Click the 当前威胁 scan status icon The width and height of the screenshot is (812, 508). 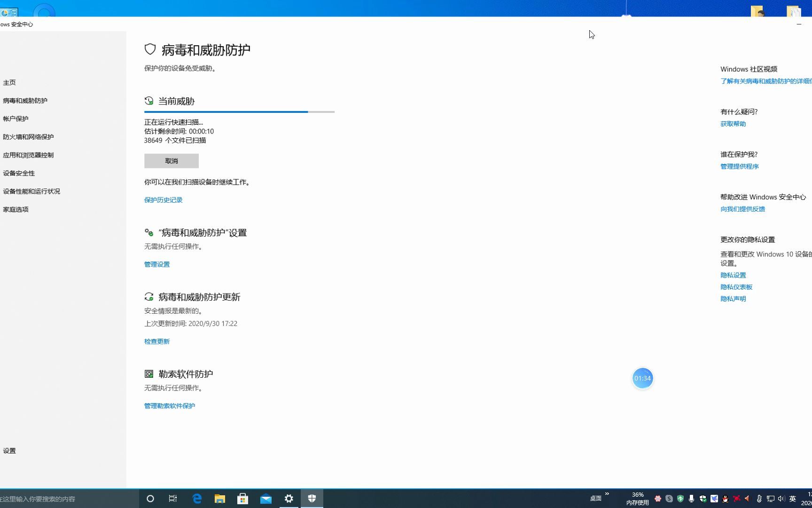tap(149, 101)
